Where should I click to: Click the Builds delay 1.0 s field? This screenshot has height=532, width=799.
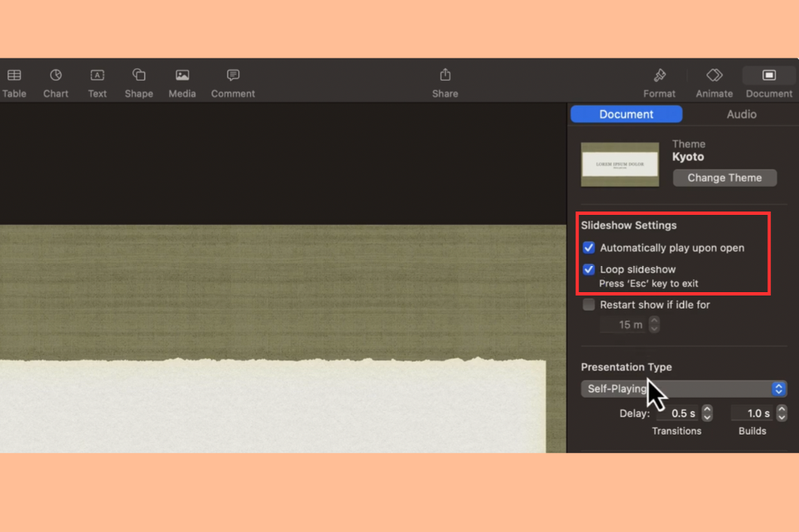753,413
